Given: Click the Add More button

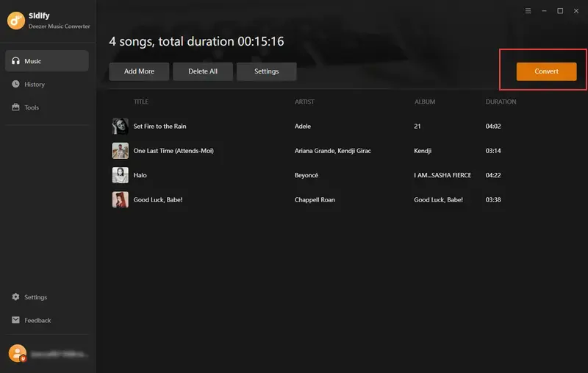Looking at the screenshot, I should click(139, 71).
